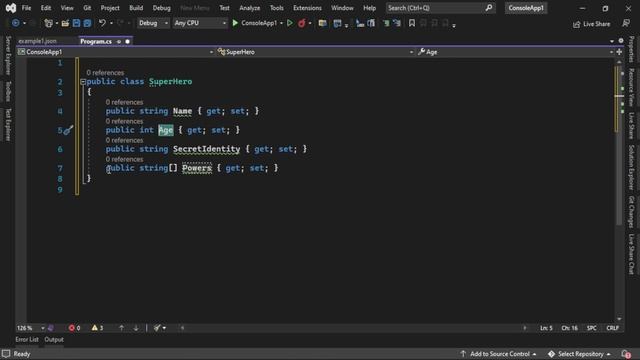Screen dimensions: 640x360
Task: Click Start Without Debugging outline play icon
Action: tap(290, 23)
